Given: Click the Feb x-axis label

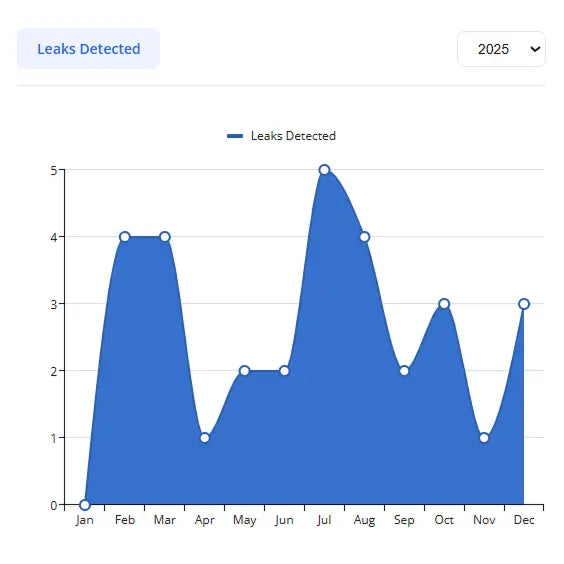Looking at the screenshot, I should coord(125,520).
